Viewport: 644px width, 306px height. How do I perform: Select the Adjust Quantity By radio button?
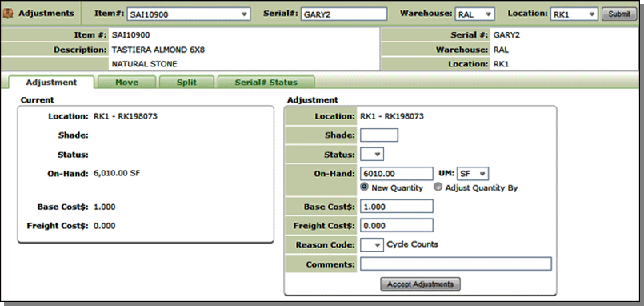tap(438, 187)
